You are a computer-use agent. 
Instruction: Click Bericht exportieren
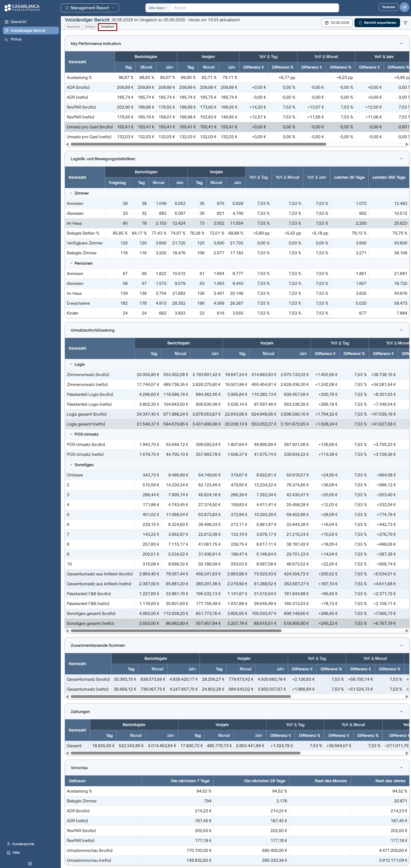(x=377, y=23)
